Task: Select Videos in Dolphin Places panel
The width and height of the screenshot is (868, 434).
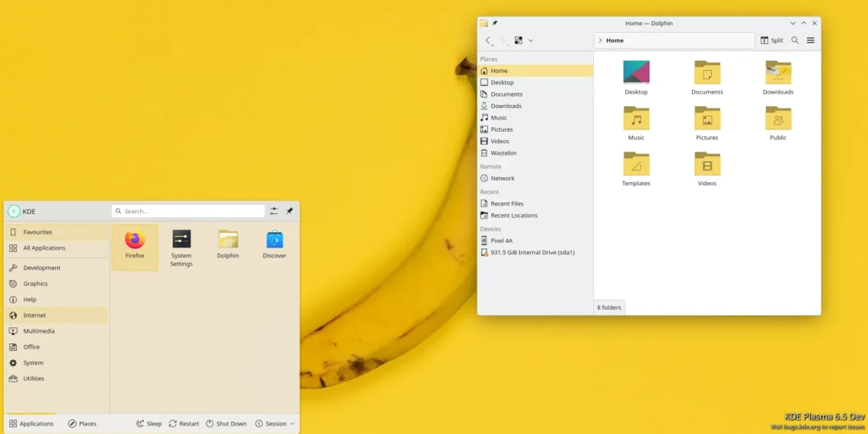Action: click(535, 141)
